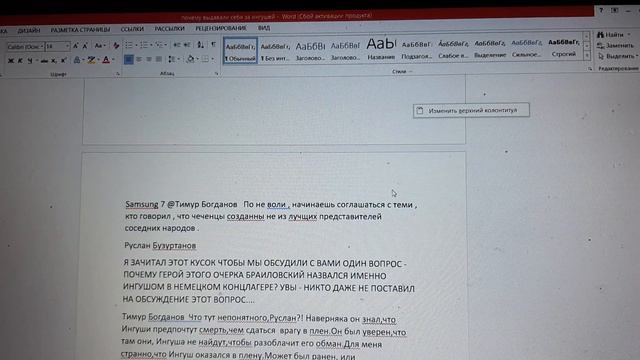Toggle strikethrough text formatting
Viewport: 640px width, 360px height.
44,60
